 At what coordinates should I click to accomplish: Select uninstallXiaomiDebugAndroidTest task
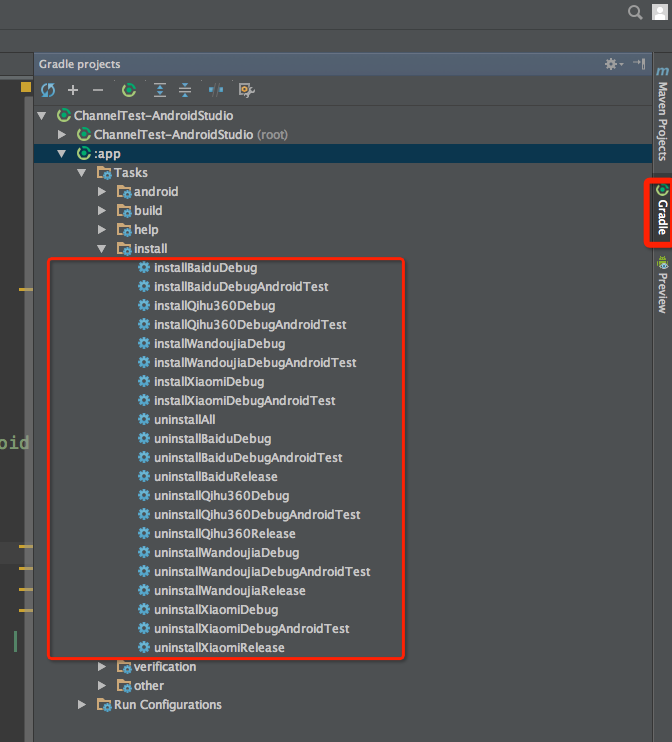point(252,628)
